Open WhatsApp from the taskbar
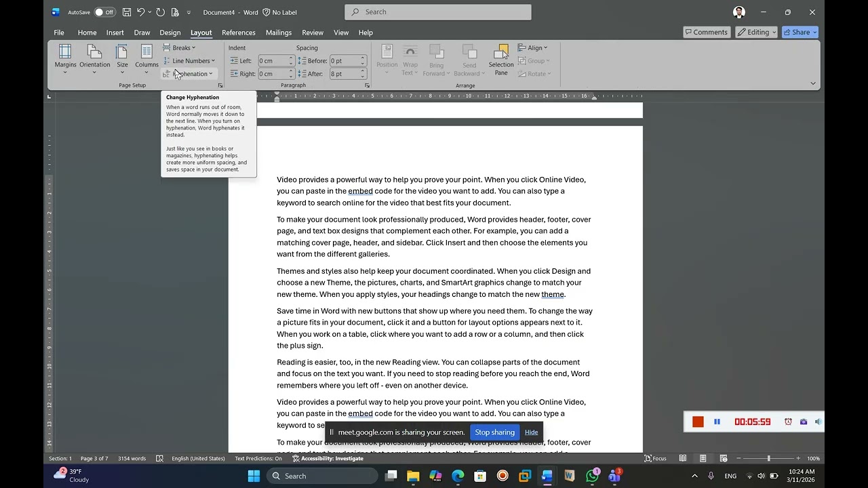868x488 pixels. 592,476
